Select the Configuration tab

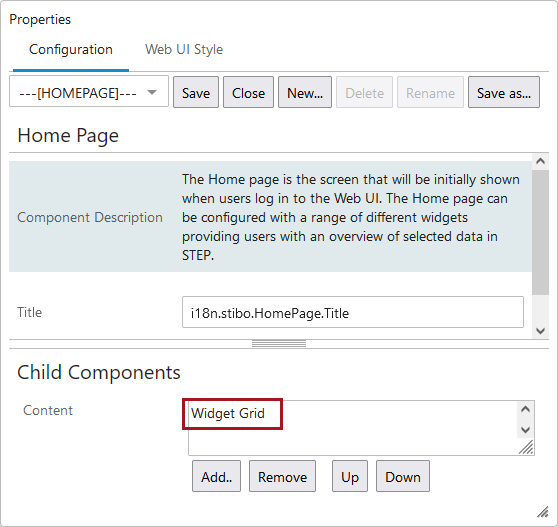(x=71, y=49)
